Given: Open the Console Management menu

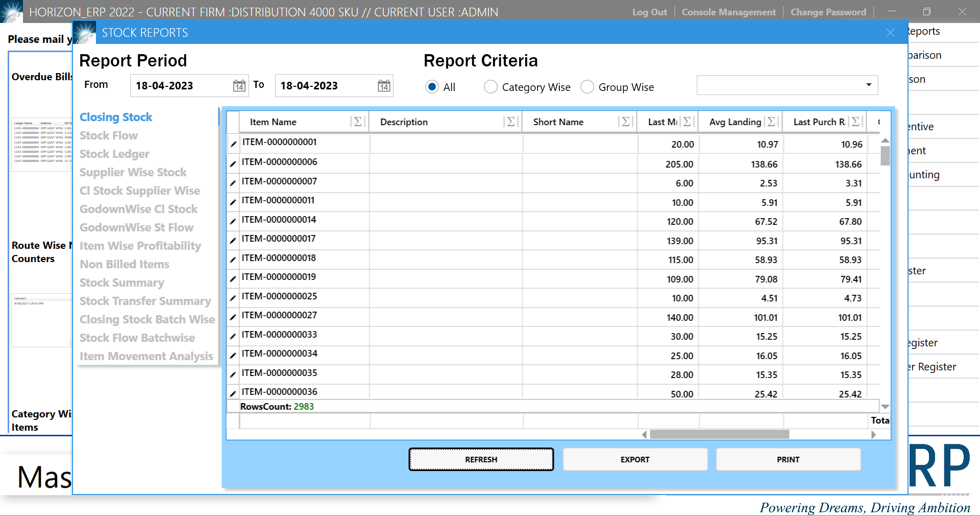Looking at the screenshot, I should (x=728, y=12).
